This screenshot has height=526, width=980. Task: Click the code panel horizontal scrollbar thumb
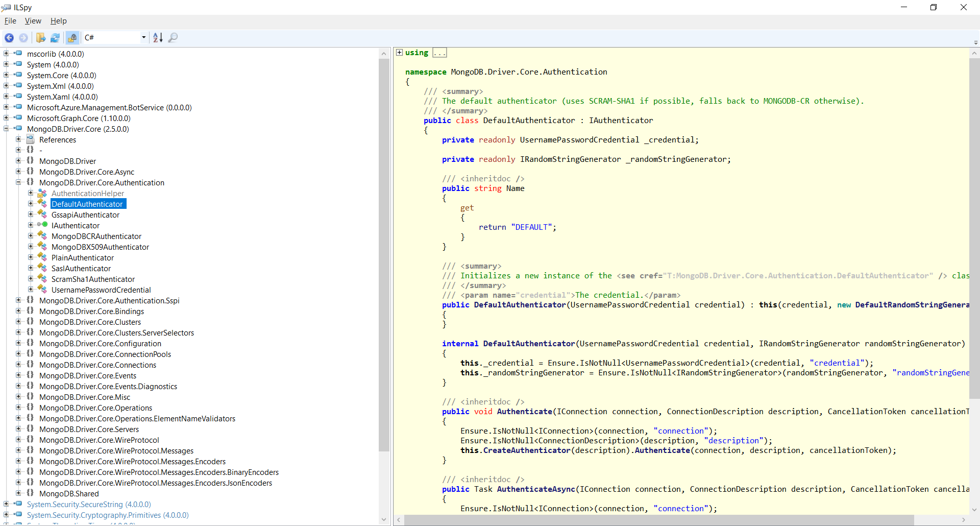658,520
